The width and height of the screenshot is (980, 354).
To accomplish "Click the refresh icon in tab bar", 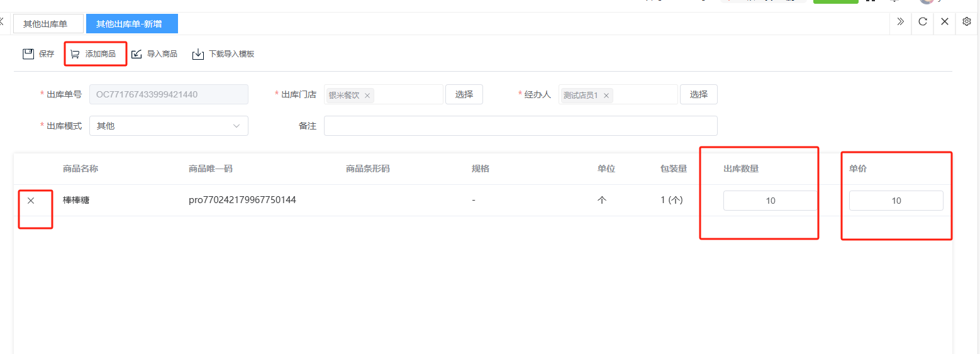I will [x=923, y=22].
